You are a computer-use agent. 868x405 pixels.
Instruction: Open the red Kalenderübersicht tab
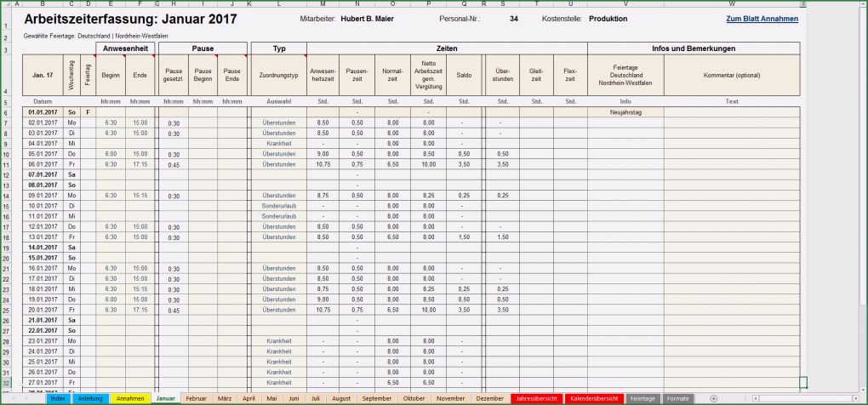point(594,398)
